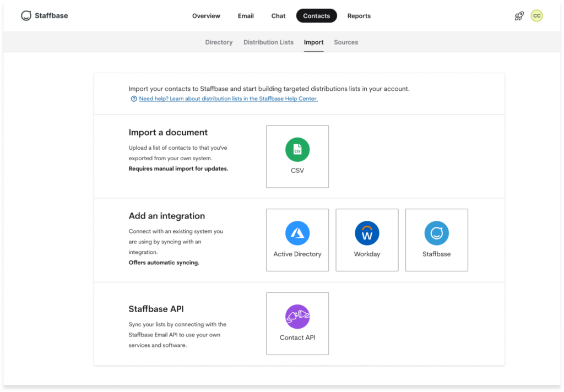Screen dimensions: 564x392
Task: Switch to the Contacts tab
Action: [x=316, y=15]
